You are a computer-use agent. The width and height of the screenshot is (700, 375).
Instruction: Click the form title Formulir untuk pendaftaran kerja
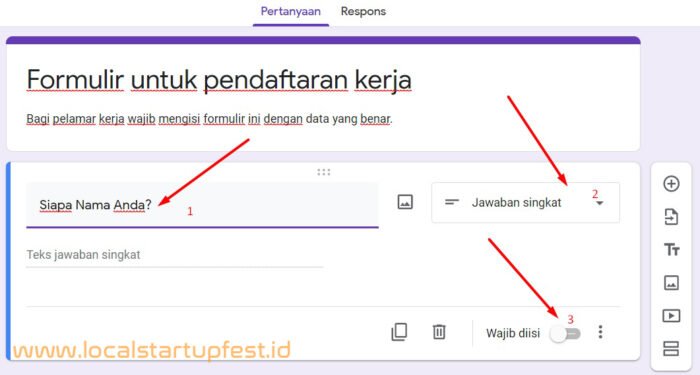219,80
